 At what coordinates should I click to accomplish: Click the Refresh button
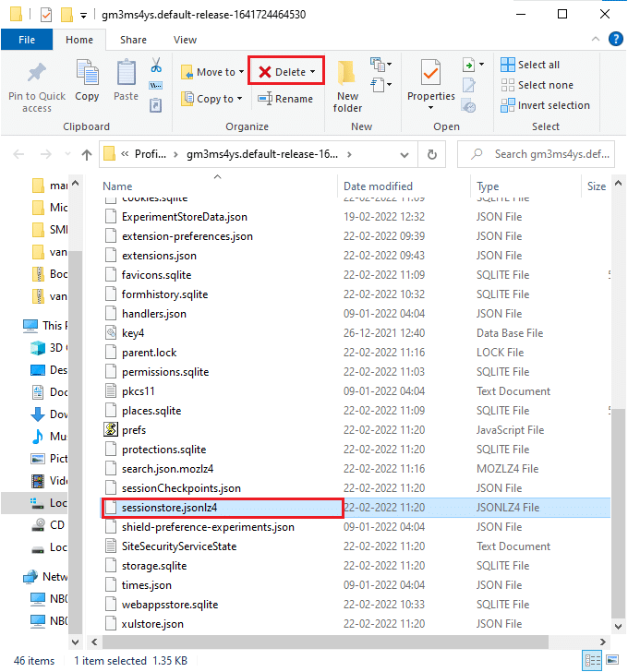(x=432, y=154)
